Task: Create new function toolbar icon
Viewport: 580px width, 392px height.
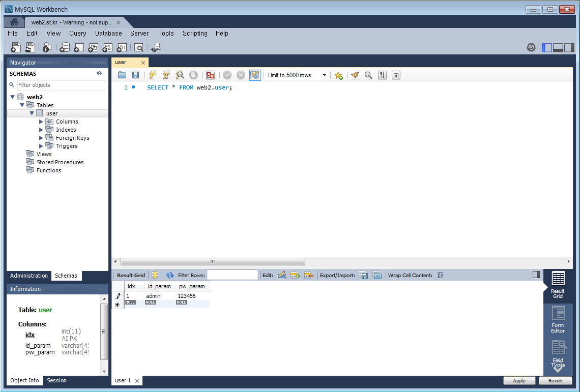Action: pyautogui.click(x=122, y=47)
